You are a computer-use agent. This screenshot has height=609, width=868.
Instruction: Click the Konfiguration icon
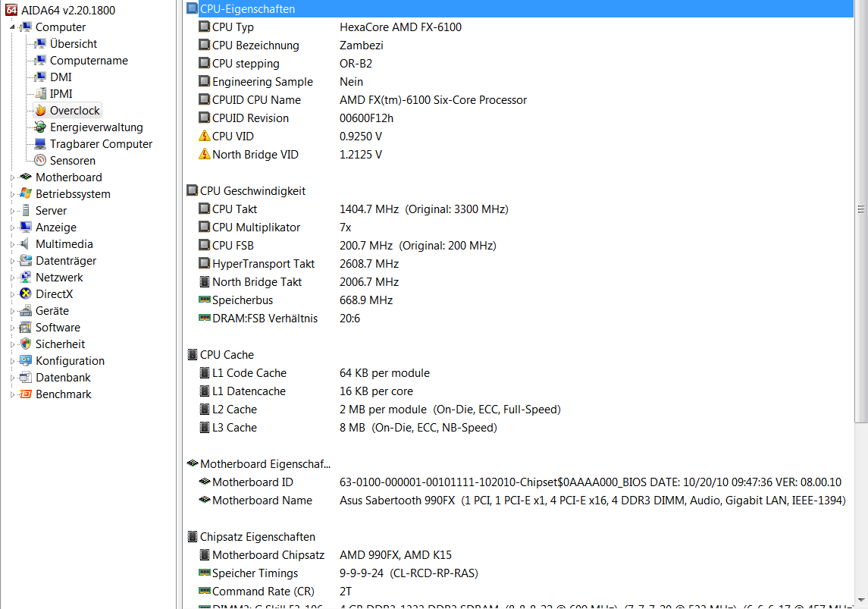click(26, 360)
